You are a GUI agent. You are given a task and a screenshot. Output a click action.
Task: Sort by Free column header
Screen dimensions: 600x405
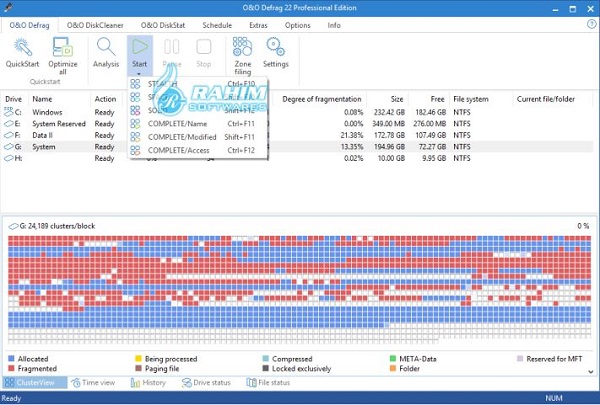tap(437, 99)
